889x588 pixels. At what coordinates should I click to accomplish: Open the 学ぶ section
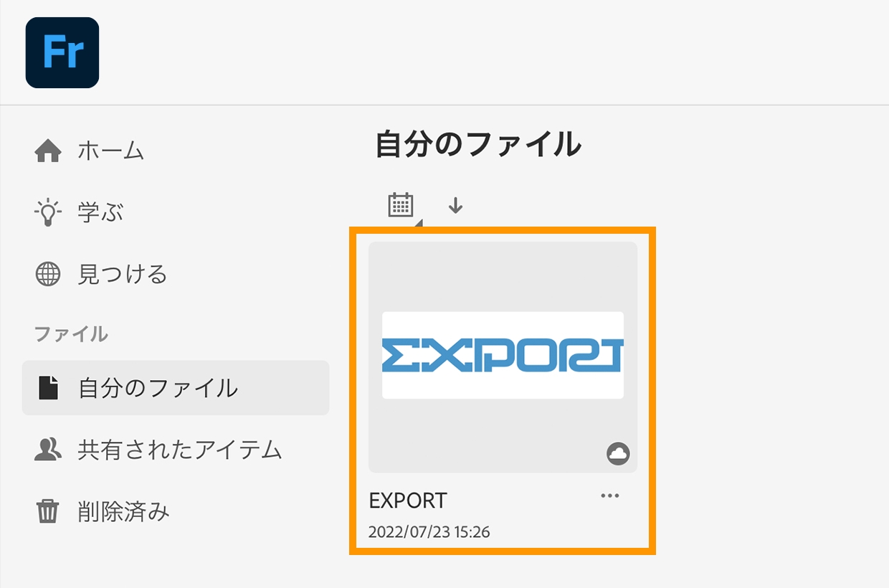tap(100, 213)
